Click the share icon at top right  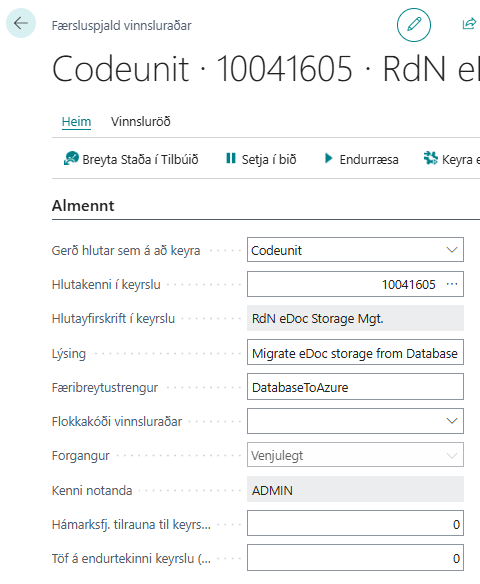[x=469, y=24]
